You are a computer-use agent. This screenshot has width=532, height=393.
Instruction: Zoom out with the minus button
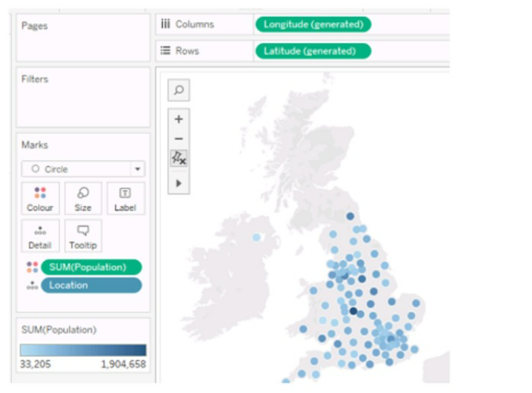[179, 139]
